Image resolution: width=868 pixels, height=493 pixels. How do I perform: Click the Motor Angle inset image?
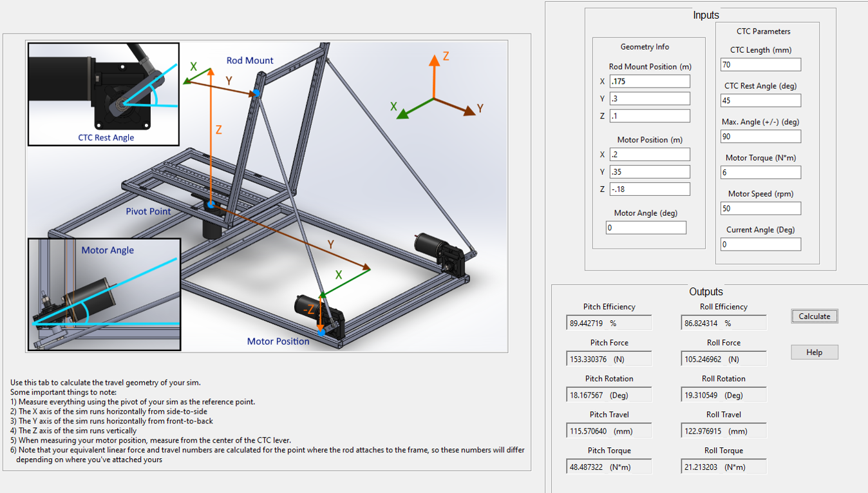coord(104,295)
